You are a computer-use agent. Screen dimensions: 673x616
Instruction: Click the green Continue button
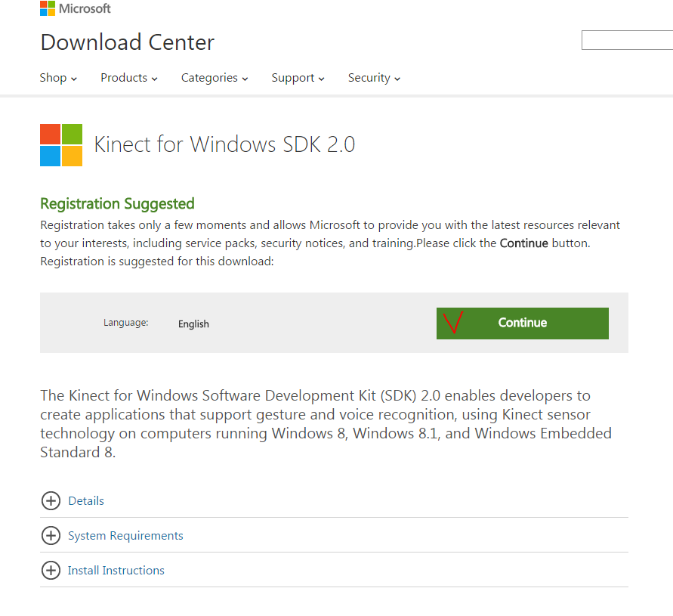[x=523, y=323]
